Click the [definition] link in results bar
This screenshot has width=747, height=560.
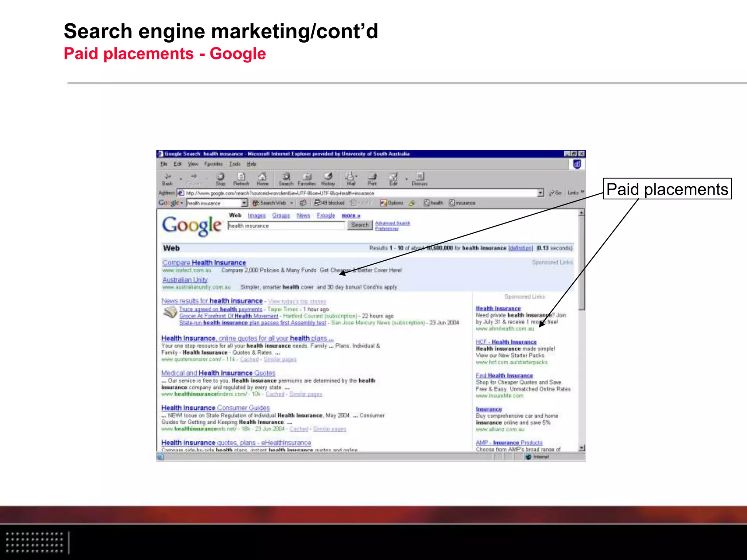(521, 248)
